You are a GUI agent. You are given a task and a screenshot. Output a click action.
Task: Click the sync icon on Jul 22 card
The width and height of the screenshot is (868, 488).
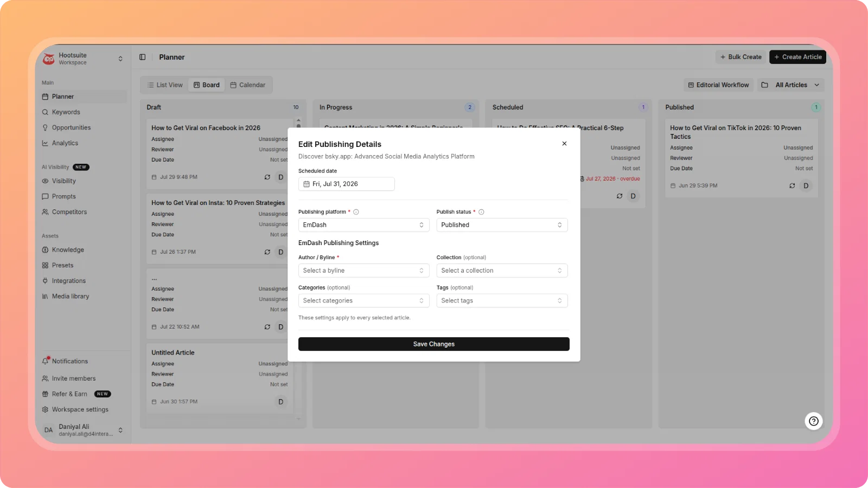[267, 327]
